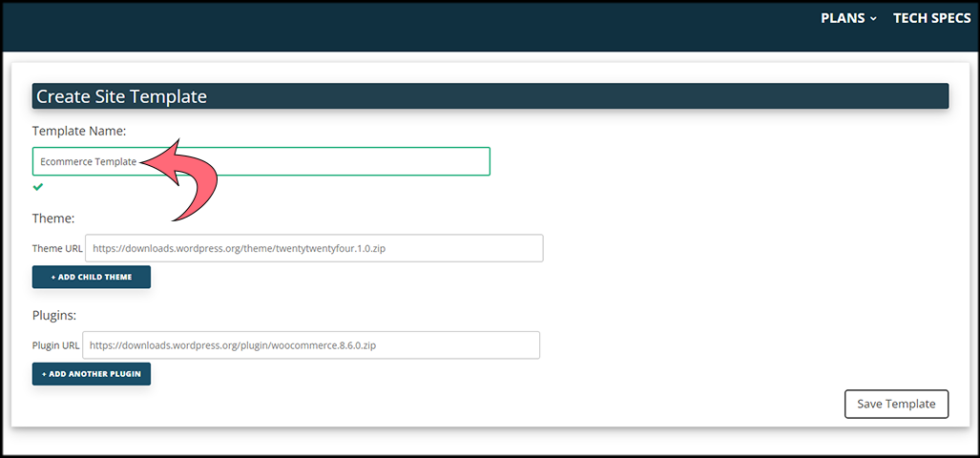Click the Plugin URL input field
Screen dimensions: 980x458
click(311, 345)
